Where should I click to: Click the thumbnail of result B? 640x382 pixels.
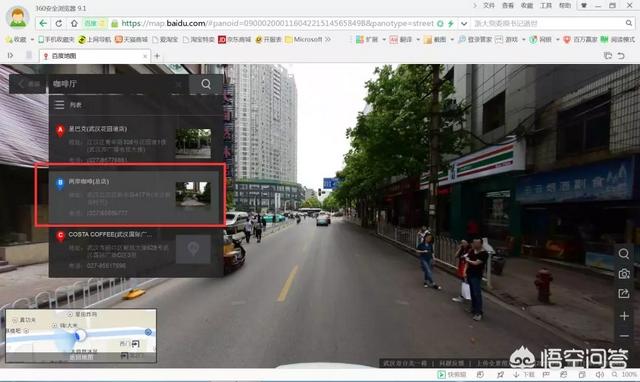coord(193,195)
